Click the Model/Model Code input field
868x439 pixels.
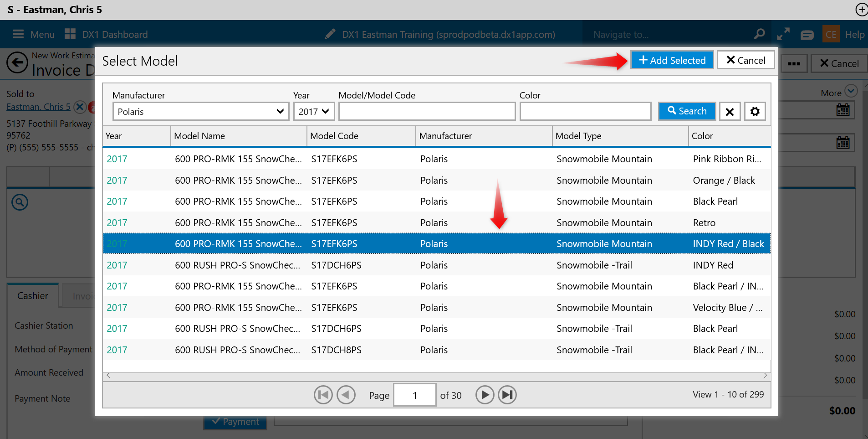click(427, 111)
